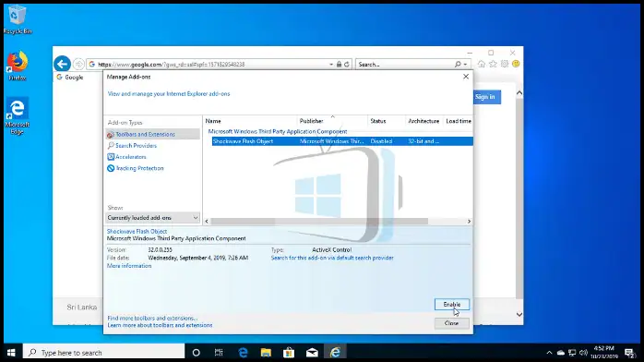Image resolution: width=644 pixels, height=362 pixels.
Task: Click the browser forward arrow button
Action: pyautogui.click(x=78, y=64)
